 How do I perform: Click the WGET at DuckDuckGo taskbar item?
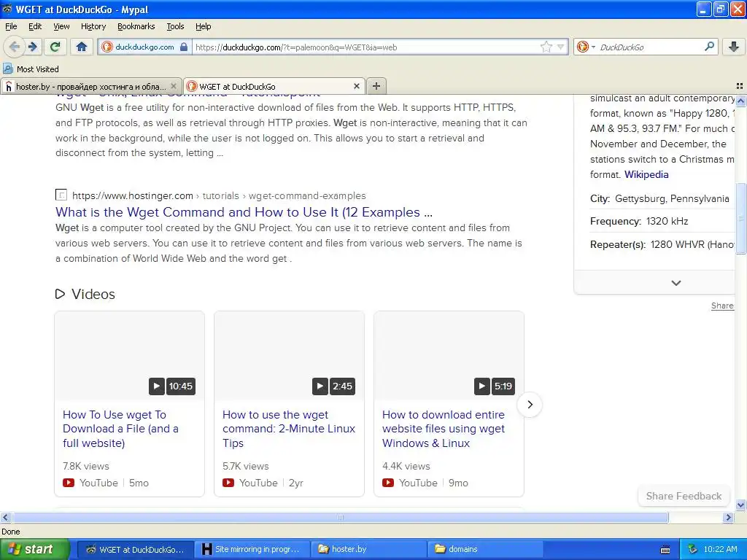click(135, 549)
